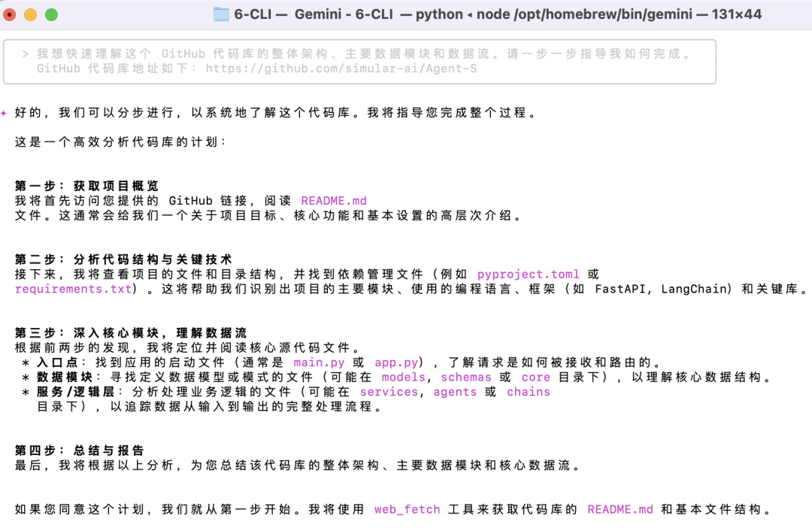Click the yellow minimize window button

(31, 14)
